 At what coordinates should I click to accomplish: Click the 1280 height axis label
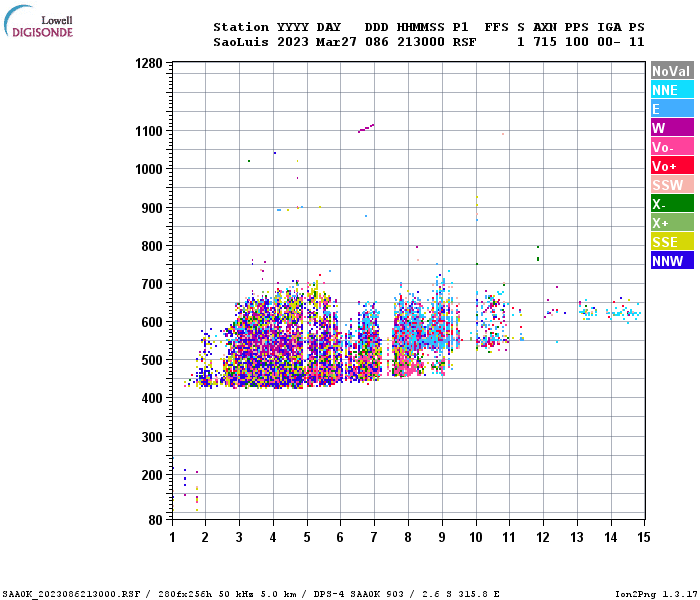[149, 63]
